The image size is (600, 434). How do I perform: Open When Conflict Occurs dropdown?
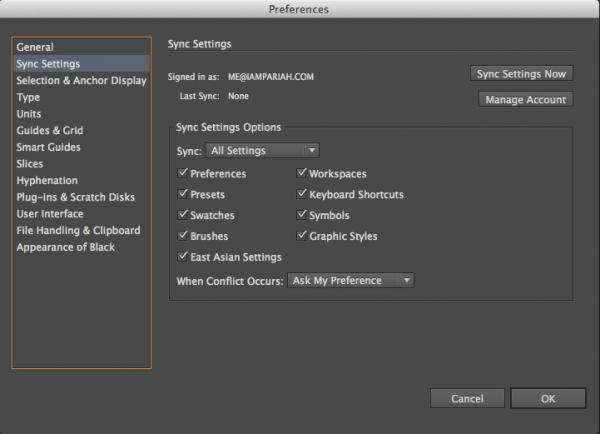351,281
